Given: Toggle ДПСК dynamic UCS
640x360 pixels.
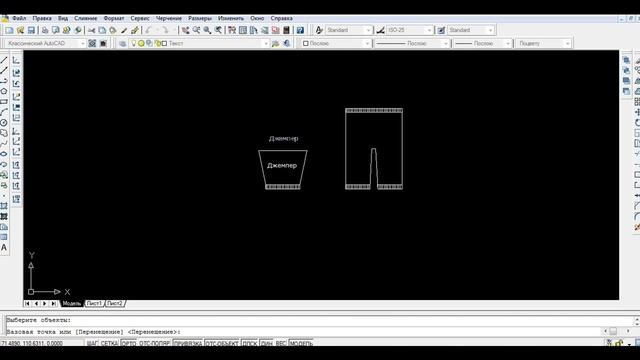Looking at the screenshot, I should click(x=249, y=343).
